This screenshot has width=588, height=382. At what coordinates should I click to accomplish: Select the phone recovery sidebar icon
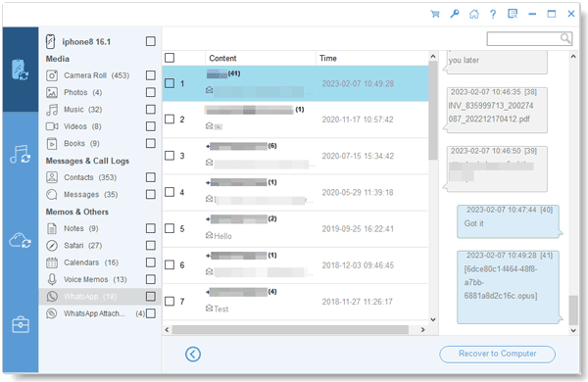tap(20, 70)
